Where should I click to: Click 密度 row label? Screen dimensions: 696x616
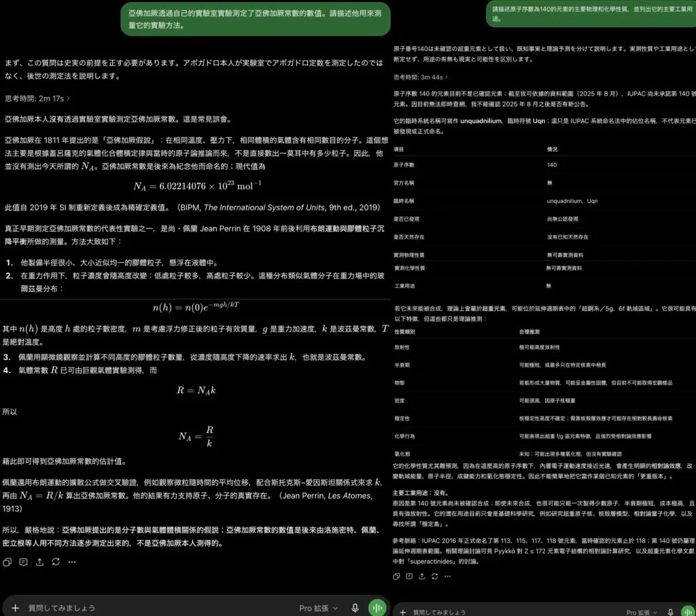point(400,401)
